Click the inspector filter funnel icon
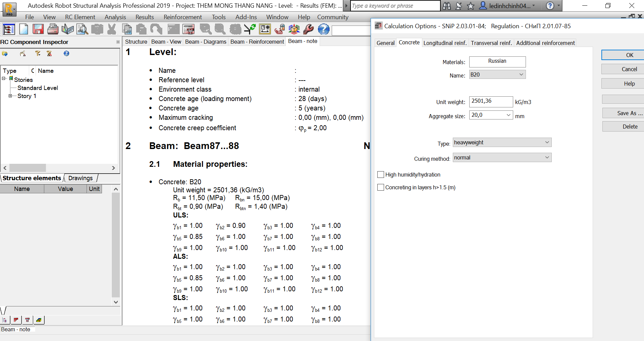This screenshot has width=644, height=341. pos(38,53)
